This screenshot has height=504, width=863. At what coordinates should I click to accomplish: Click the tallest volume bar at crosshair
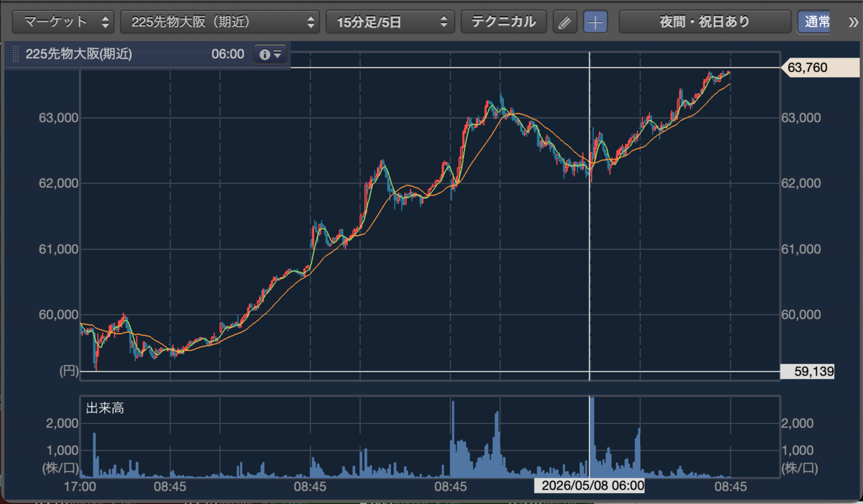[x=591, y=436]
